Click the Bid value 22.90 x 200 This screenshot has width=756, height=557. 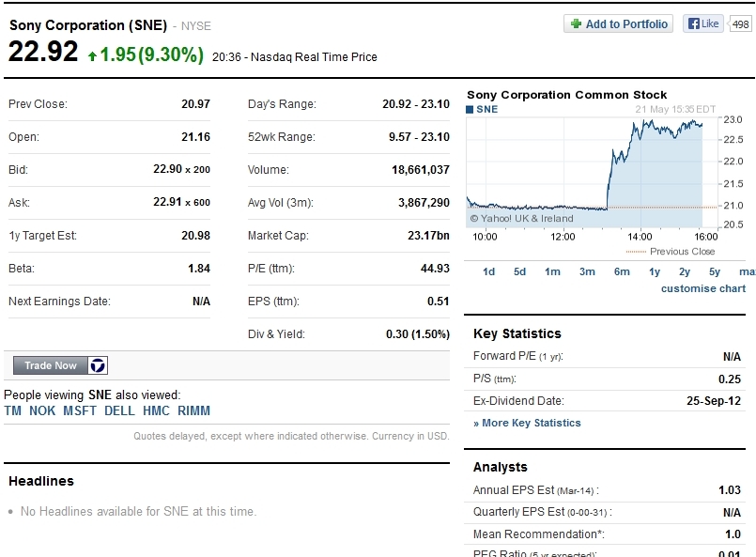coord(182,169)
